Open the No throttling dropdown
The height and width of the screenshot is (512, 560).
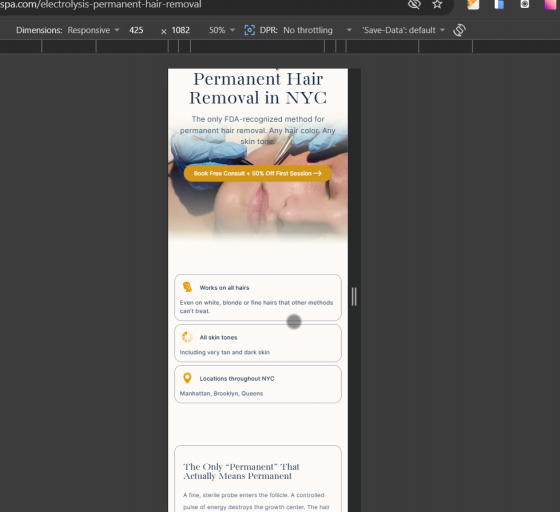coord(317,30)
